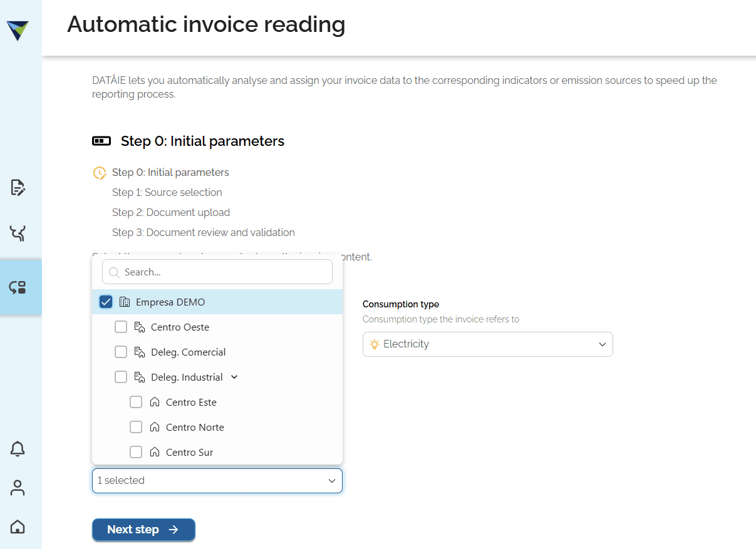Open the automatic invoice reading sidebar icon
The image size is (756, 549).
pos(18,287)
